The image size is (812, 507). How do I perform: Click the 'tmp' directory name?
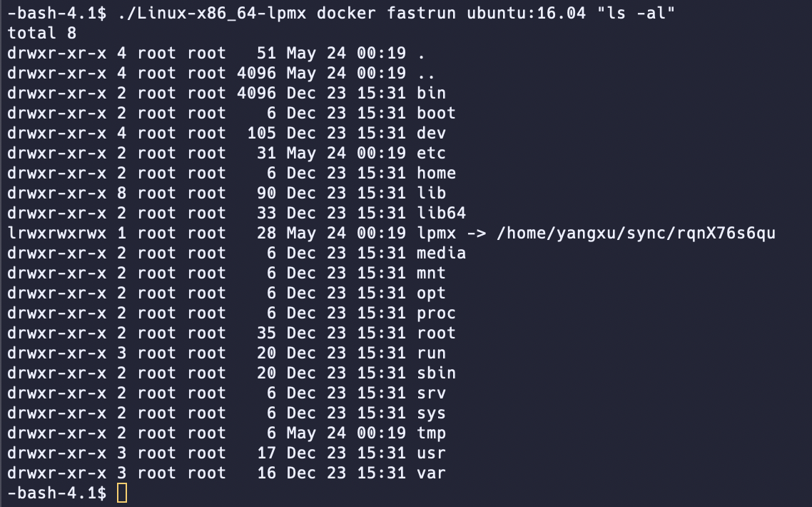pos(431,433)
